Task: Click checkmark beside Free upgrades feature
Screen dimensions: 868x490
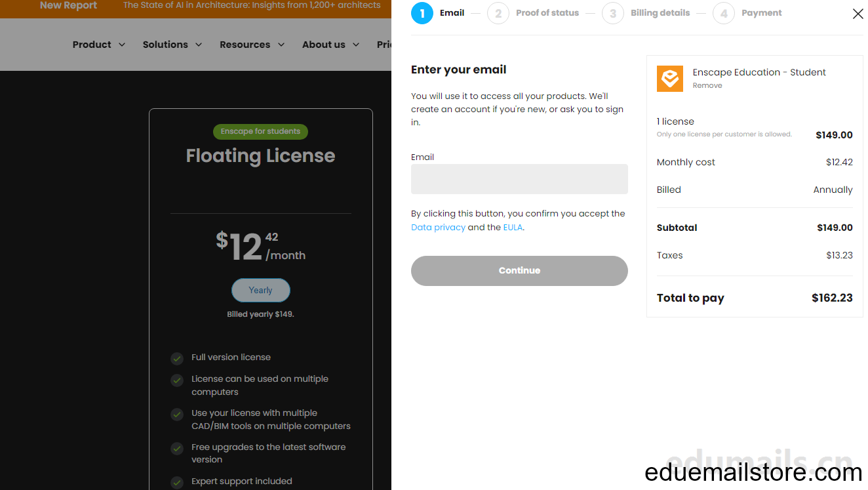Action: click(177, 449)
